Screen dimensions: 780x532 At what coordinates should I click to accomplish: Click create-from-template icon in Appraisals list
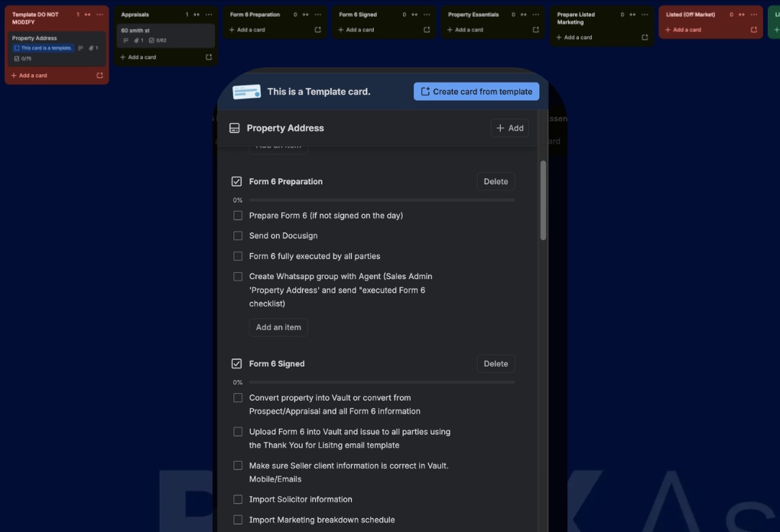coord(209,57)
